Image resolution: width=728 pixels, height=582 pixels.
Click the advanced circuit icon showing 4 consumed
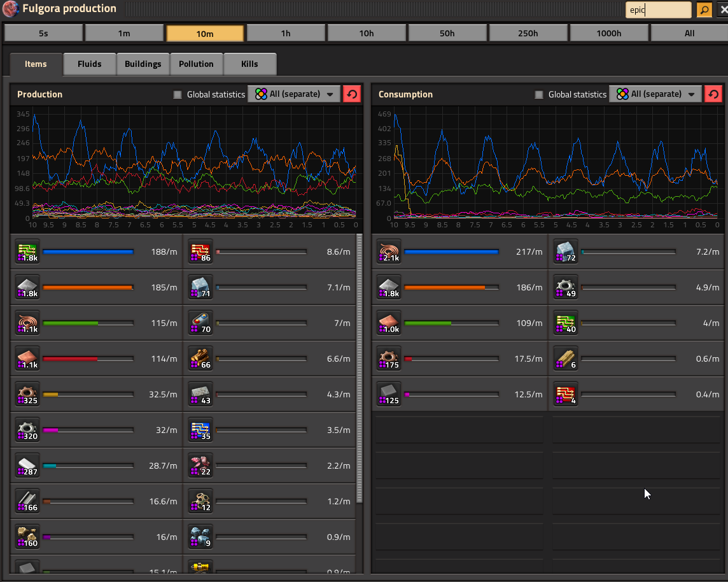coord(566,394)
